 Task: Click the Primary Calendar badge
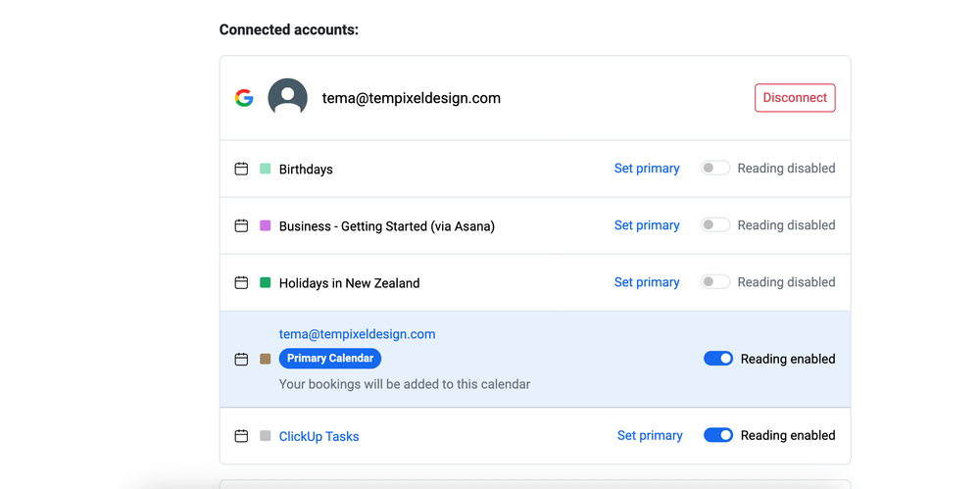330,359
